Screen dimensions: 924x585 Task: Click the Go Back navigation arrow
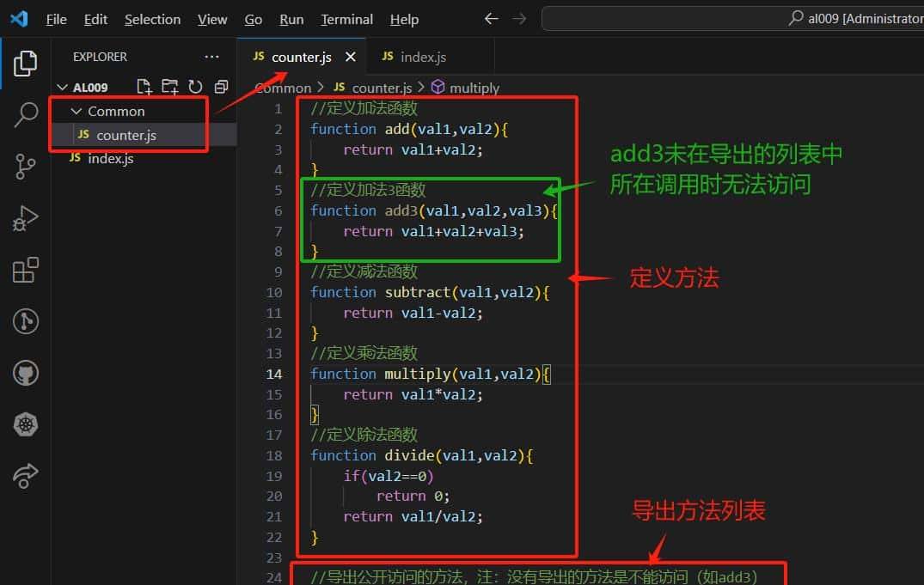[491, 18]
